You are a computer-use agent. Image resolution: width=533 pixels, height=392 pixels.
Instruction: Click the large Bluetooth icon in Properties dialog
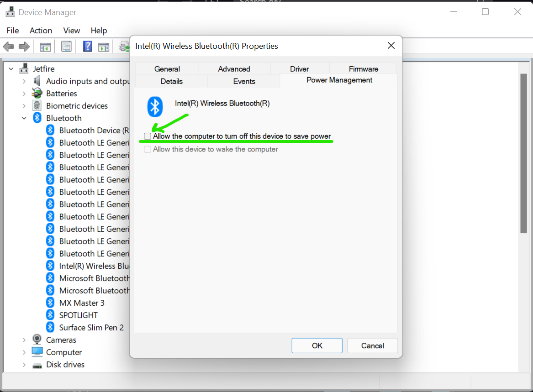tap(155, 107)
